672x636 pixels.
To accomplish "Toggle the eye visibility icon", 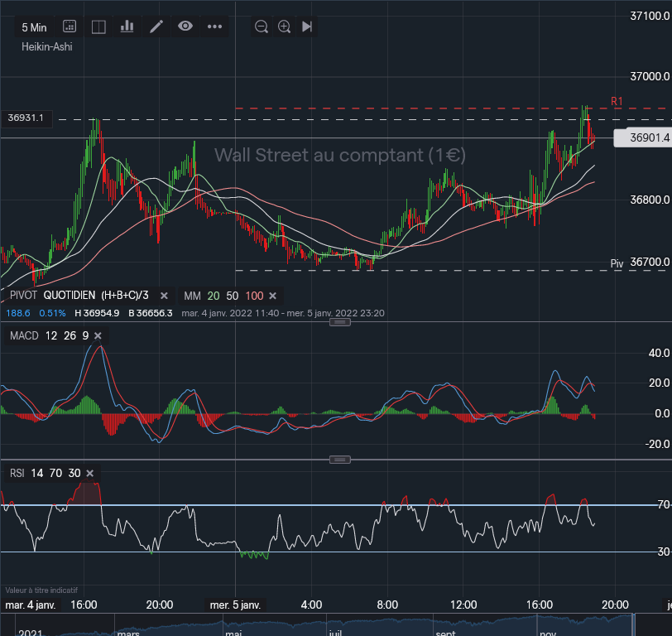I will click(x=185, y=26).
